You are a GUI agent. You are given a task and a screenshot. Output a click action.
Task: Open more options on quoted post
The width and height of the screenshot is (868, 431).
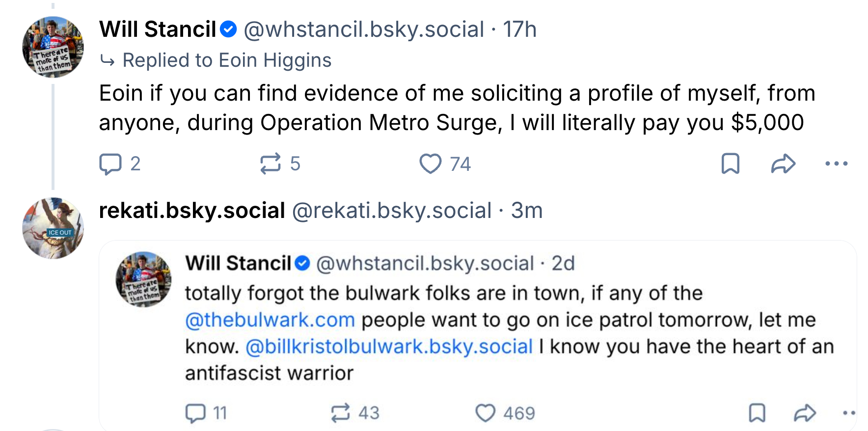(x=849, y=413)
